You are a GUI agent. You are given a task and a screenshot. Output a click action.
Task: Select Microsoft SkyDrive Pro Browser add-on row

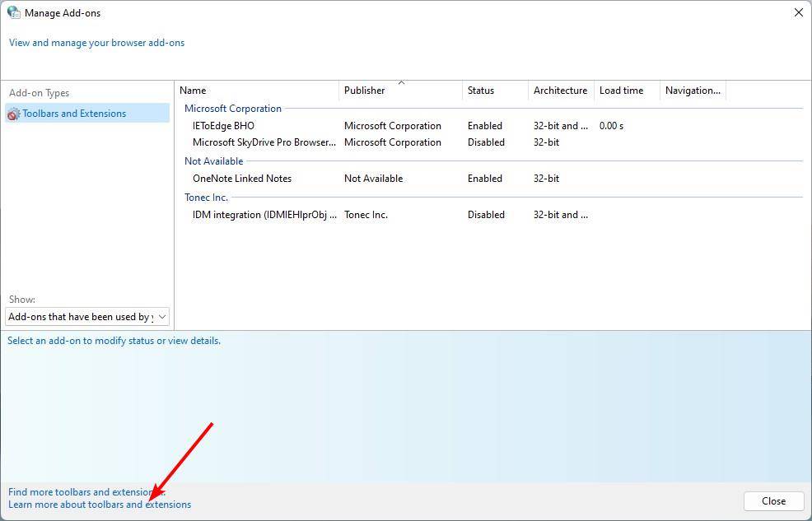(264, 142)
